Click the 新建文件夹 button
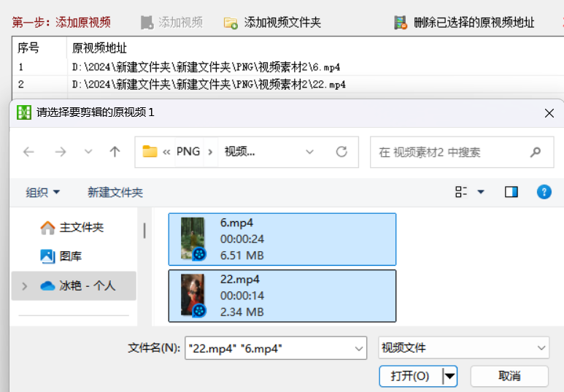The width and height of the screenshot is (564, 392). pyautogui.click(x=115, y=192)
